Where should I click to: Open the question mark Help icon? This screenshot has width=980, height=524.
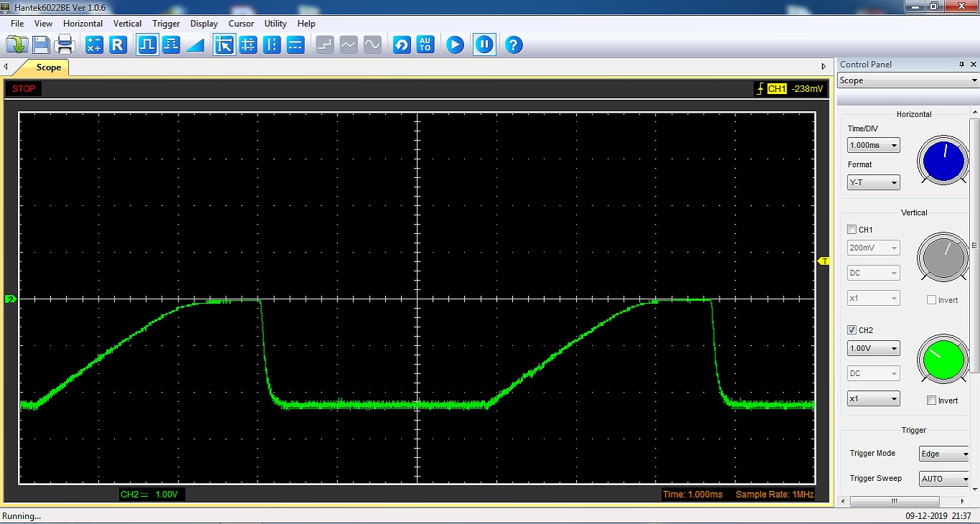pos(513,45)
